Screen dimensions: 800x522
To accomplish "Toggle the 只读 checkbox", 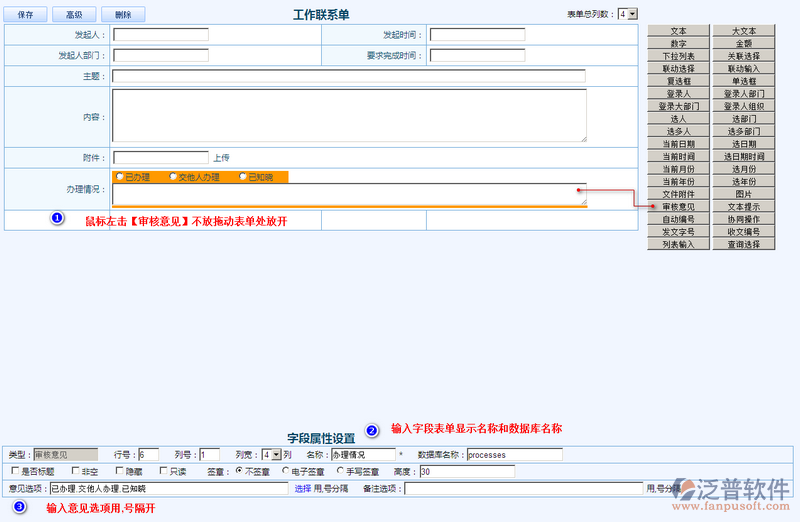I will [x=164, y=471].
